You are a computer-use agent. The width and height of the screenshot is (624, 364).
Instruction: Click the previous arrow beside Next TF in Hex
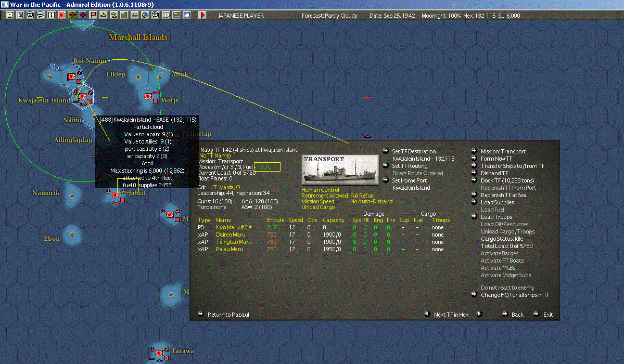[x=427, y=314]
